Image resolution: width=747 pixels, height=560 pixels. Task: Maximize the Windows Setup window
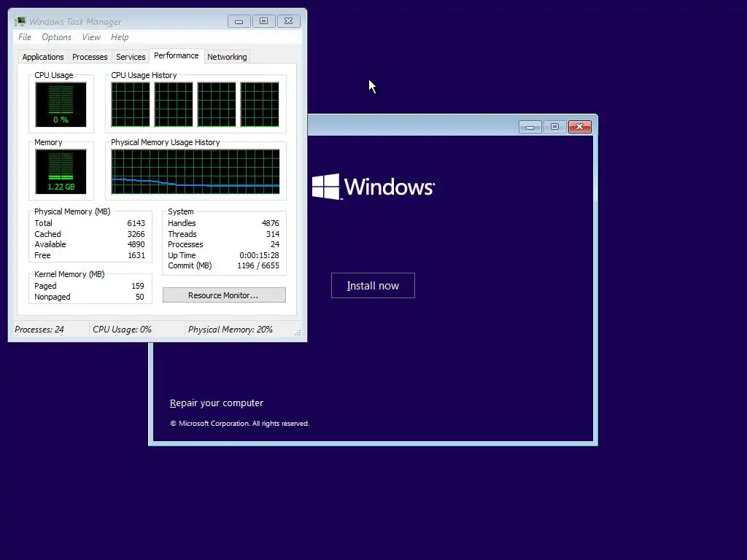[554, 127]
